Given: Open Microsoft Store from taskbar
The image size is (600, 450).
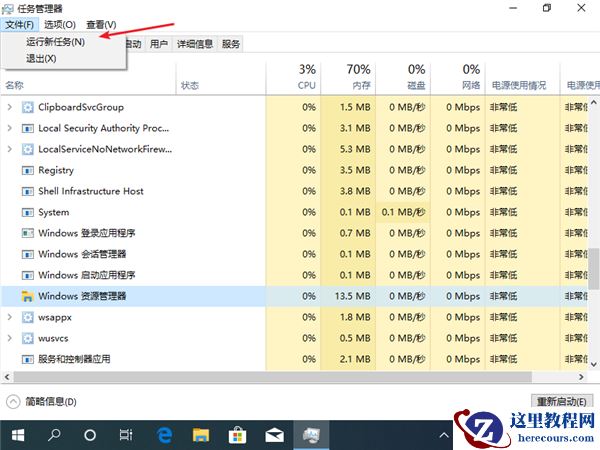Looking at the screenshot, I should (x=237, y=435).
